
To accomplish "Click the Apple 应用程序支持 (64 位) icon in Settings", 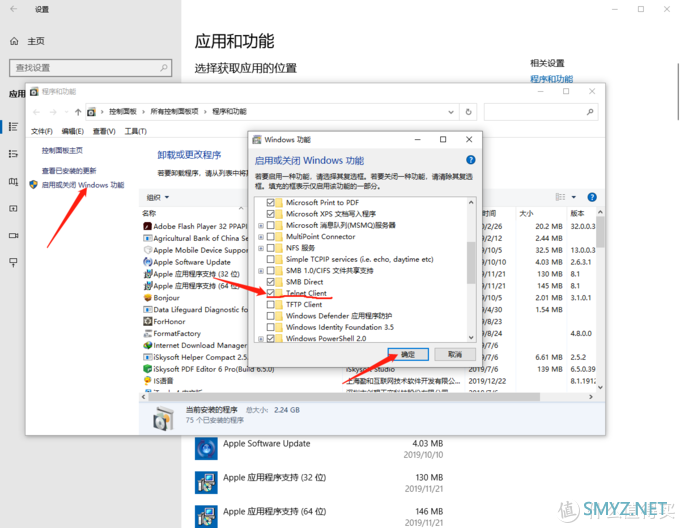I will [206, 516].
